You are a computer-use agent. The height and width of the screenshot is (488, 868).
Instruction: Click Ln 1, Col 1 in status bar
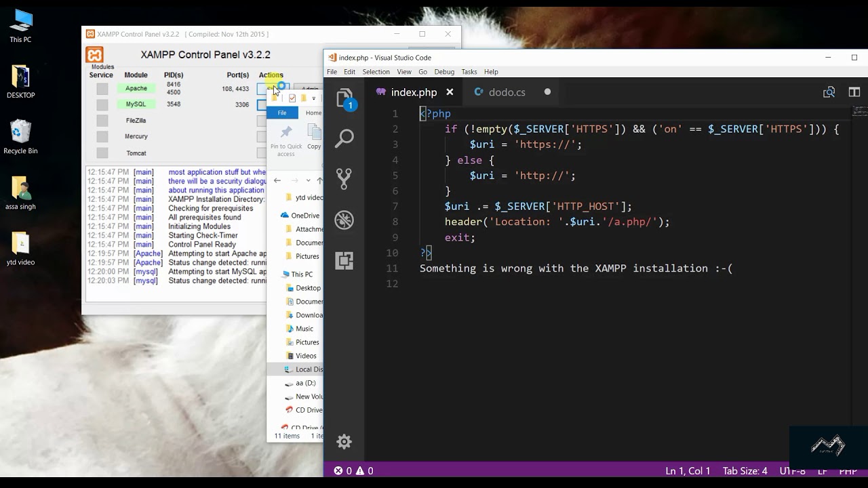(x=688, y=470)
